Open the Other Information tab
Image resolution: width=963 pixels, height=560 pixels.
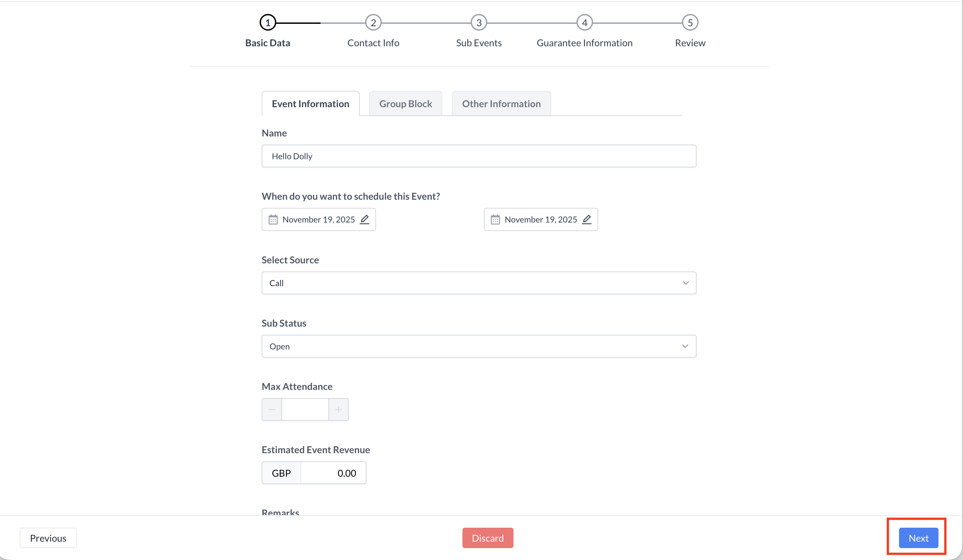501,104
